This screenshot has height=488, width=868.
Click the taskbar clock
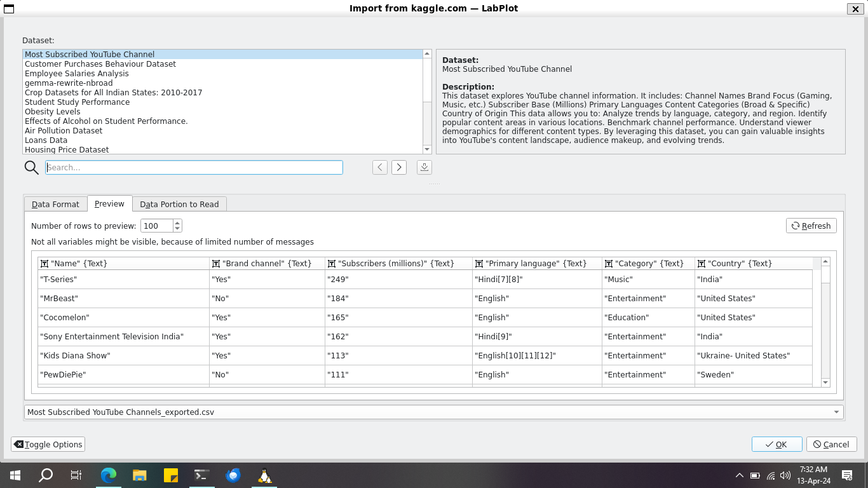click(x=813, y=475)
